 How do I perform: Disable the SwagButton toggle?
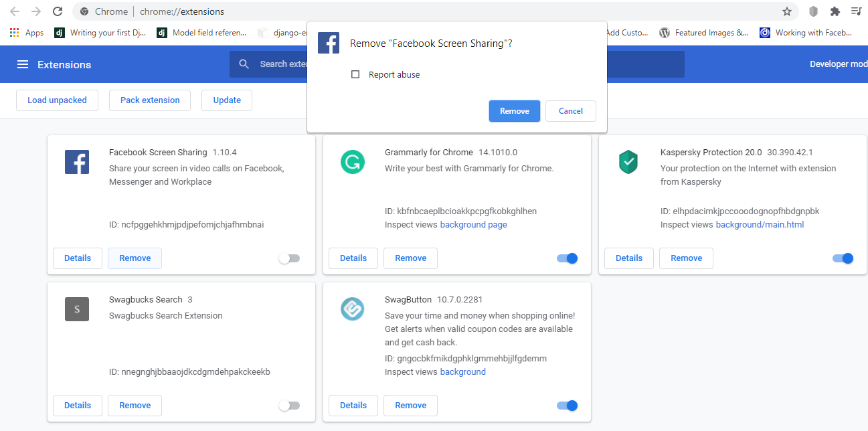pyautogui.click(x=567, y=406)
